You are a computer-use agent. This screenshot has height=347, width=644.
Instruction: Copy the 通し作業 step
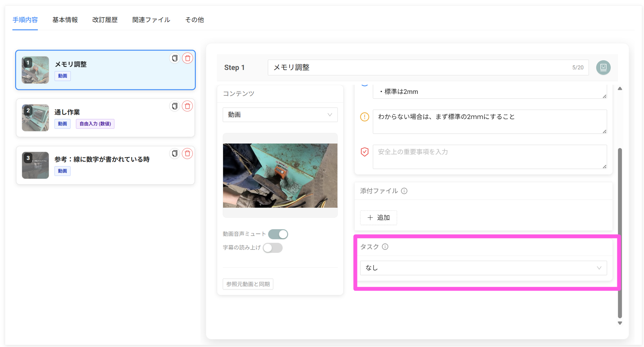[175, 106]
